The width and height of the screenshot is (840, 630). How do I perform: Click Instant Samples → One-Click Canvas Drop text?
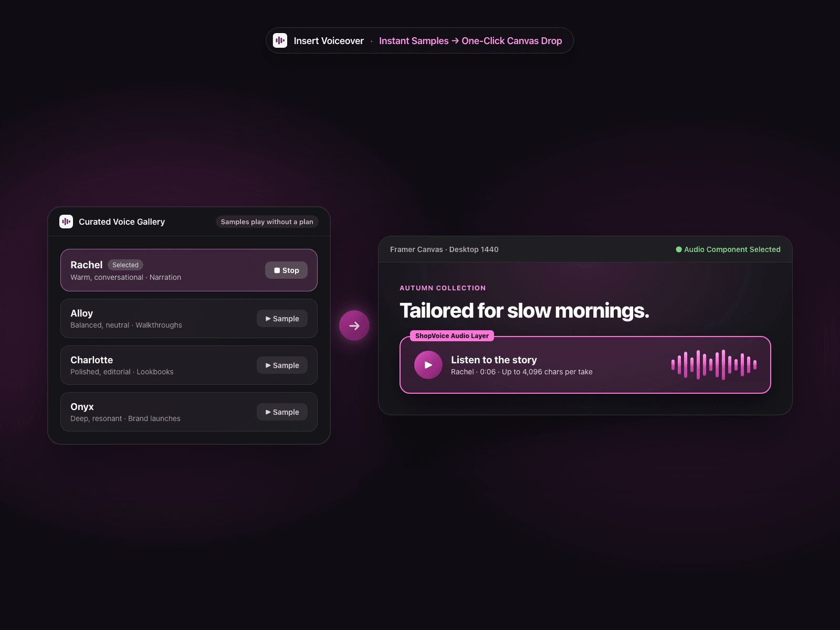click(x=470, y=41)
